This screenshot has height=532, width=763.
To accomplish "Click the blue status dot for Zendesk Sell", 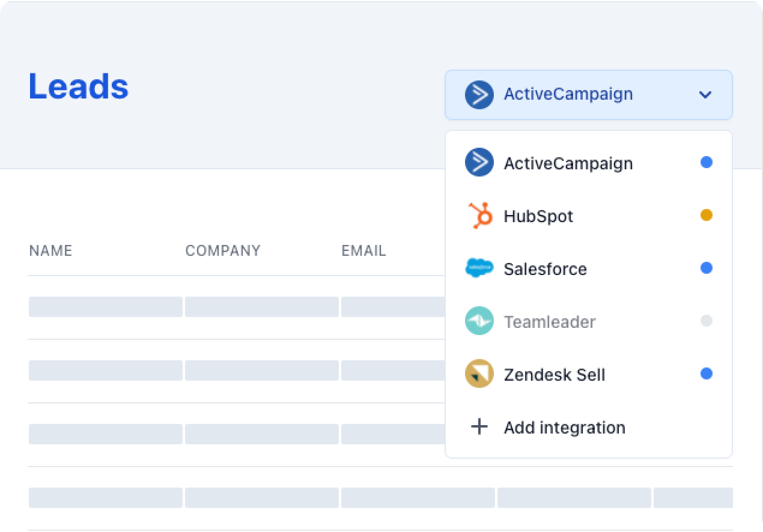I will 707,373.
